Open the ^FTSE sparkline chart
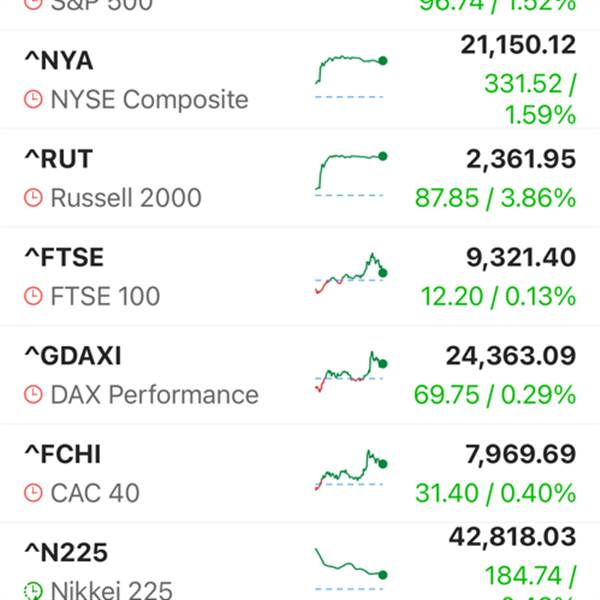 (x=351, y=273)
